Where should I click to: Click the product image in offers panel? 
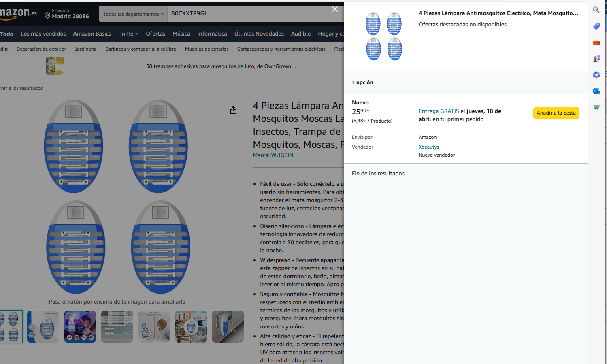point(383,36)
